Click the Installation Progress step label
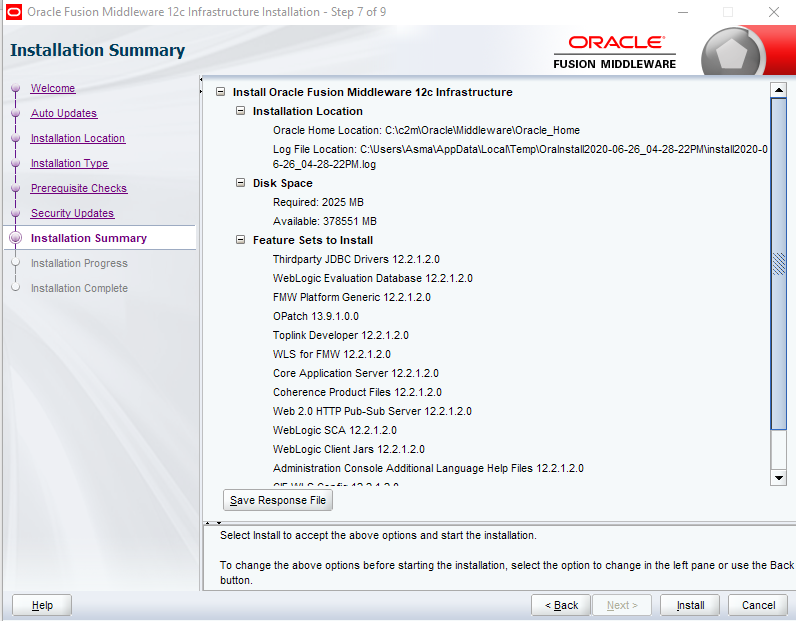 click(79, 263)
